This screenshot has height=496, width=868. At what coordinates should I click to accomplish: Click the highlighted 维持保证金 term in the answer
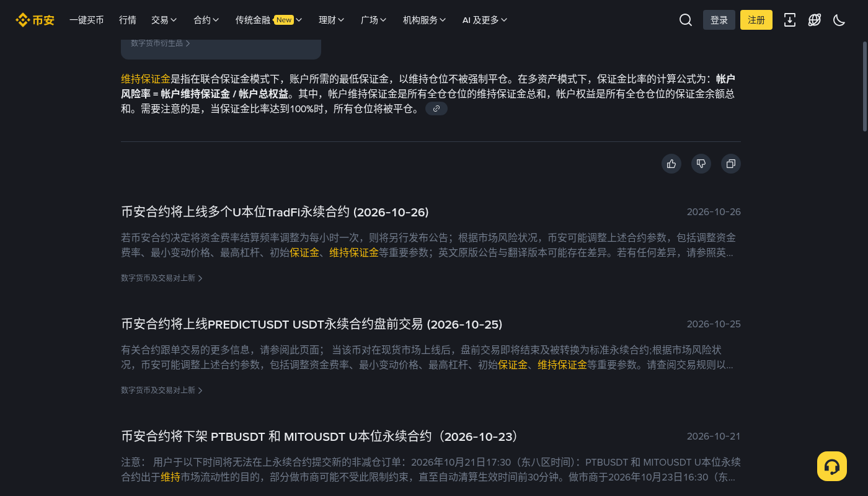tap(146, 79)
